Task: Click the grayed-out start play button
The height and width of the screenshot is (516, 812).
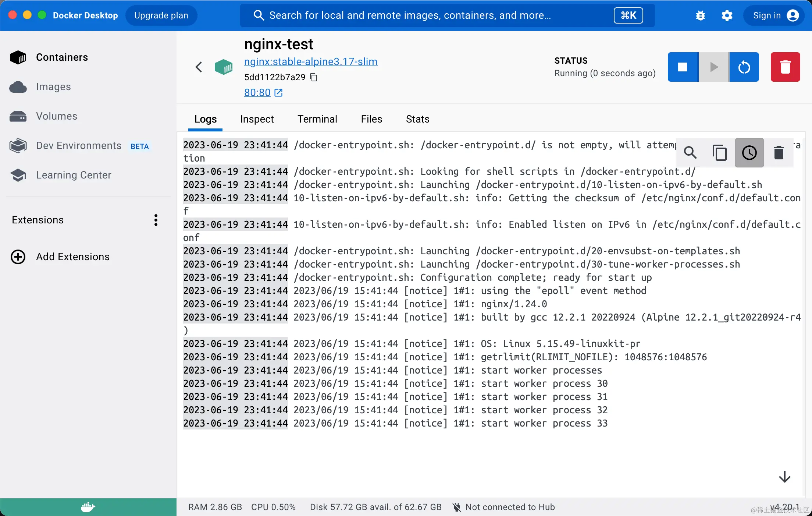Action: (713, 67)
